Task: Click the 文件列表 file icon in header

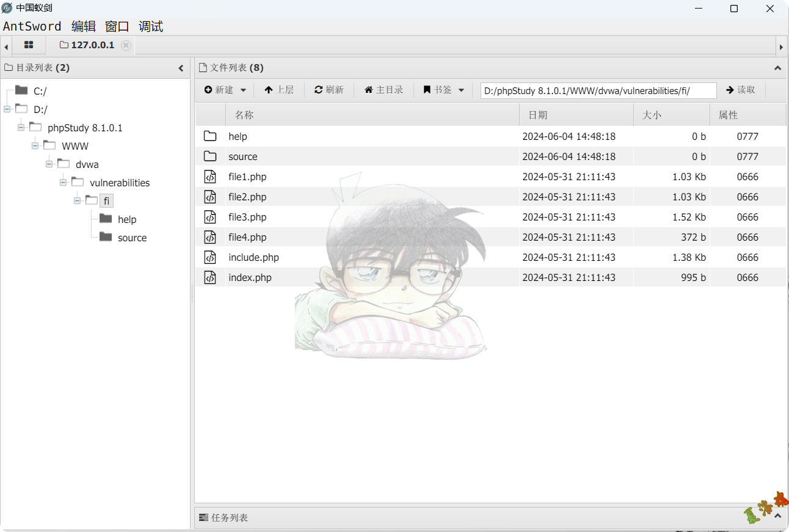Action: (x=203, y=68)
